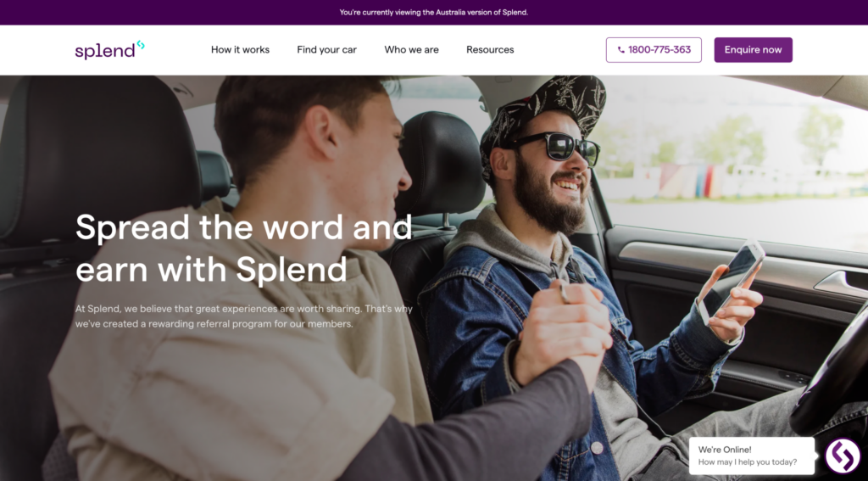Open the Find your car menu
Viewport: 868px width, 481px height.
(x=326, y=50)
